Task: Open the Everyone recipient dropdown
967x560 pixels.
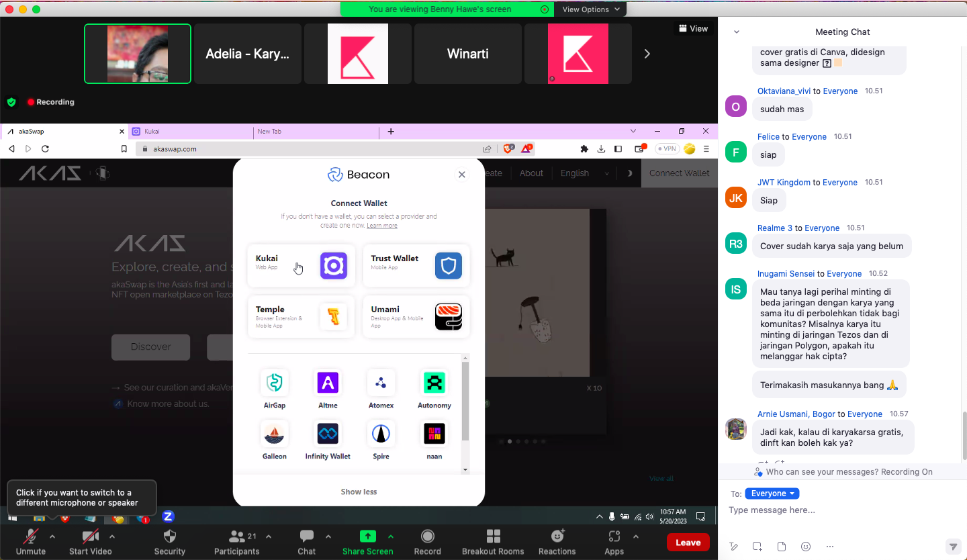Action: (772, 494)
